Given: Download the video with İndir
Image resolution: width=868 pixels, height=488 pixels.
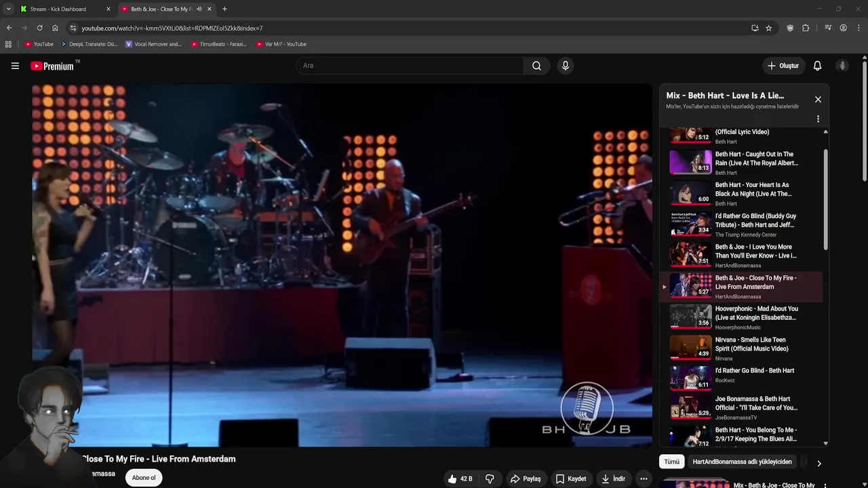Looking at the screenshot, I should [613, 479].
